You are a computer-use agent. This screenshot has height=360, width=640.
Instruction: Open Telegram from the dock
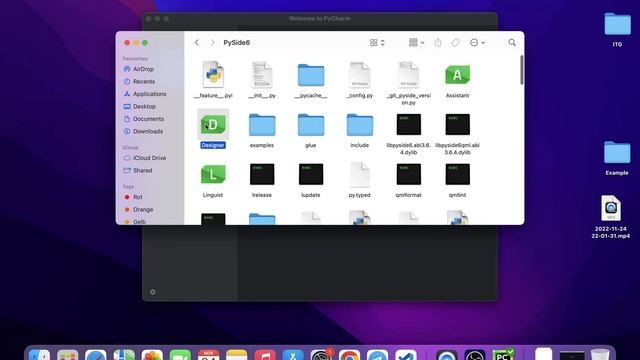click(378, 355)
